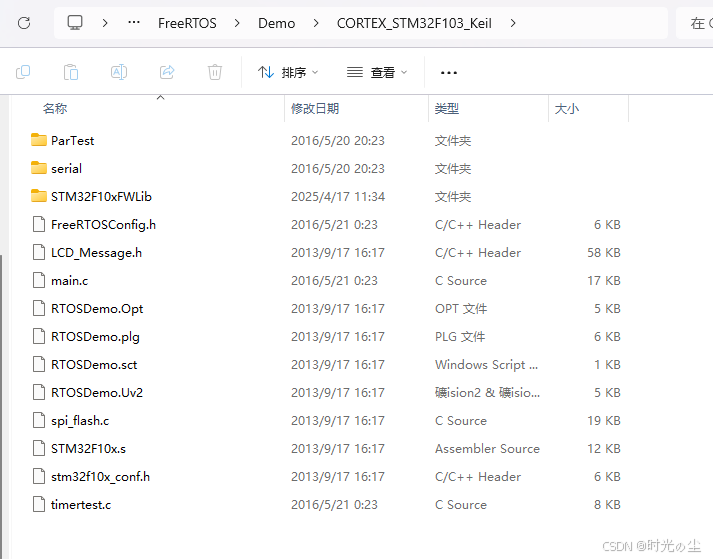The height and width of the screenshot is (559, 713).
Task: Open the toolbar more options ellipsis
Action: [x=449, y=73]
